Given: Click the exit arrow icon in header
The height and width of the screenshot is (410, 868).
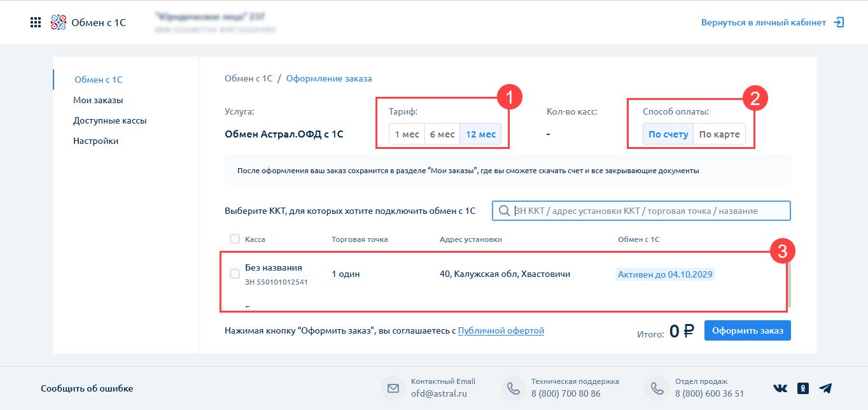Looking at the screenshot, I should (x=839, y=22).
